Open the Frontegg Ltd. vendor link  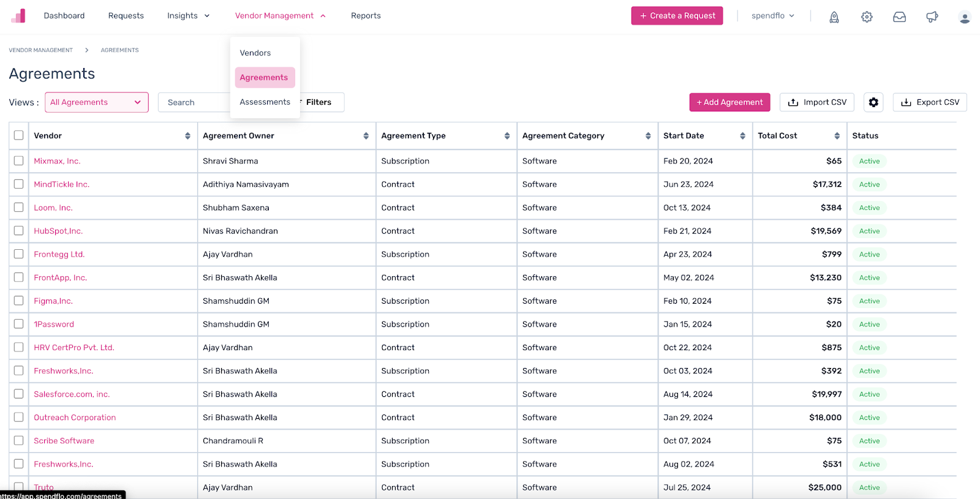point(59,254)
